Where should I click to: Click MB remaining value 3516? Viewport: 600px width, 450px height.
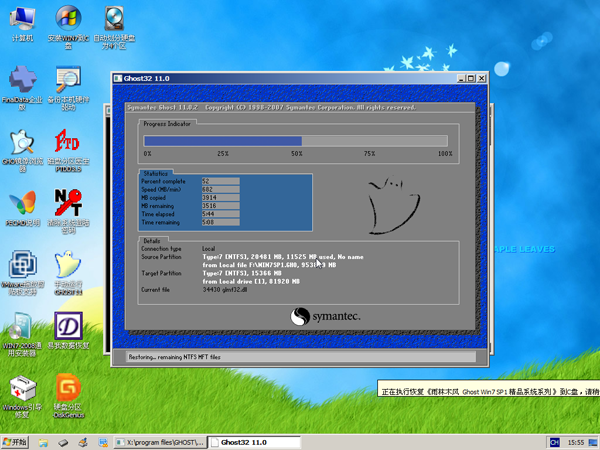(221, 205)
